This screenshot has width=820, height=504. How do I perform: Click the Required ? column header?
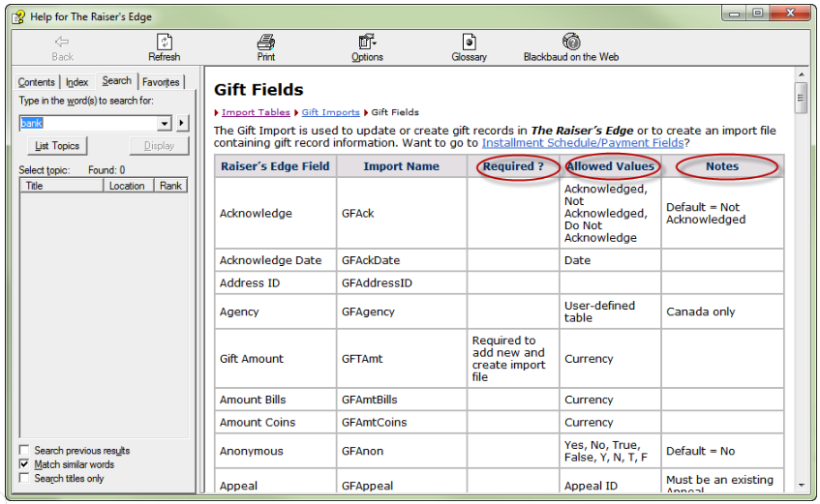pos(513,166)
